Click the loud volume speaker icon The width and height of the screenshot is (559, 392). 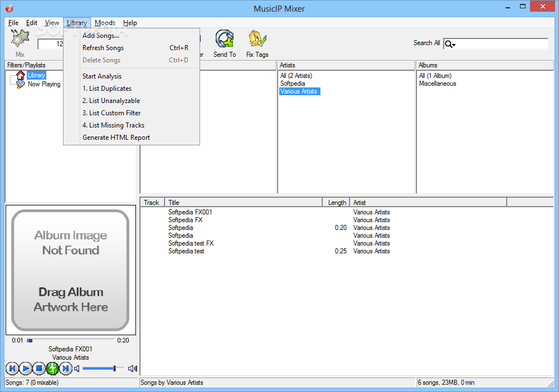pos(133,369)
